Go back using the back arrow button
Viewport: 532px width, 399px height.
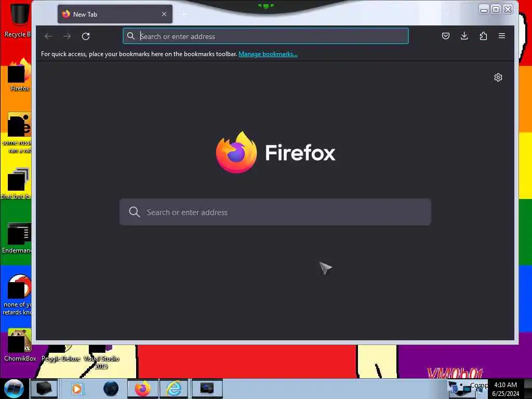coord(48,36)
